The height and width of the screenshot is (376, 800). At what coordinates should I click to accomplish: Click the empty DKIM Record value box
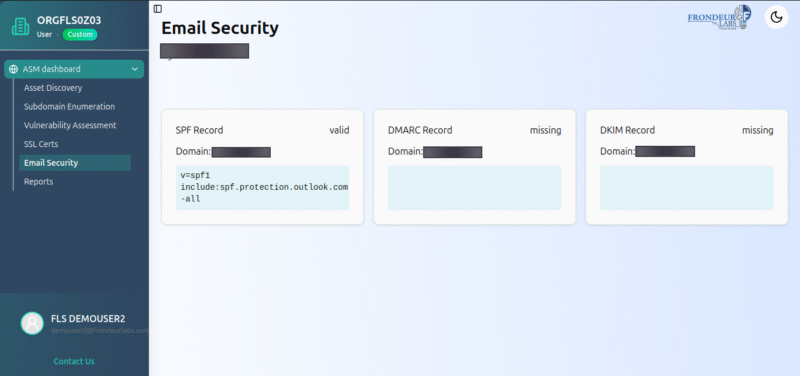point(687,187)
